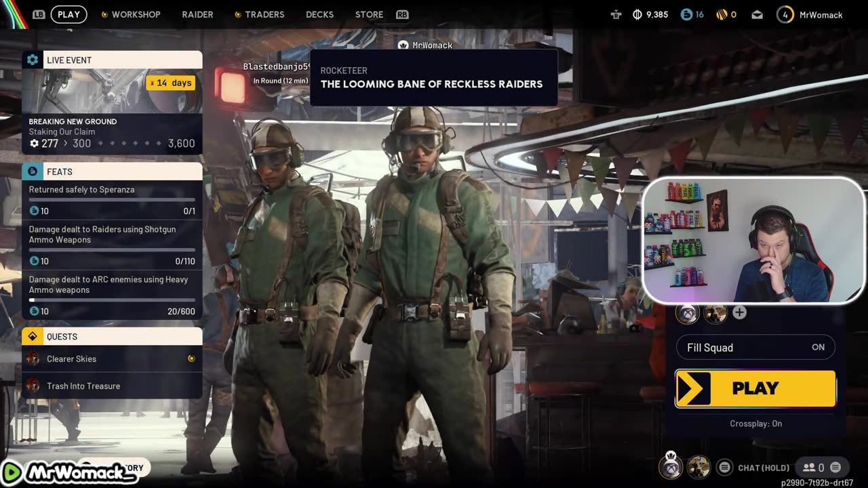868x488 pixels.
Task: Click the yellow striped currency icon
Action: click(722, 14)
